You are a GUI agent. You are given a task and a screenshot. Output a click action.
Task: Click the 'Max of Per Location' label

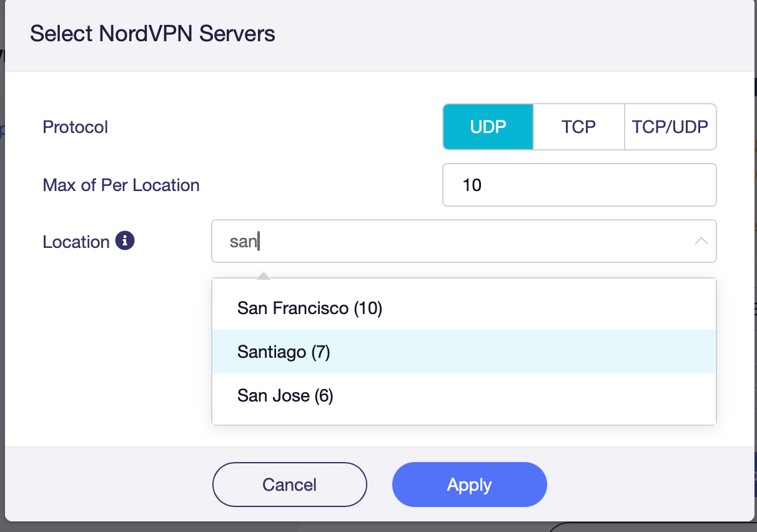point(121,185)
